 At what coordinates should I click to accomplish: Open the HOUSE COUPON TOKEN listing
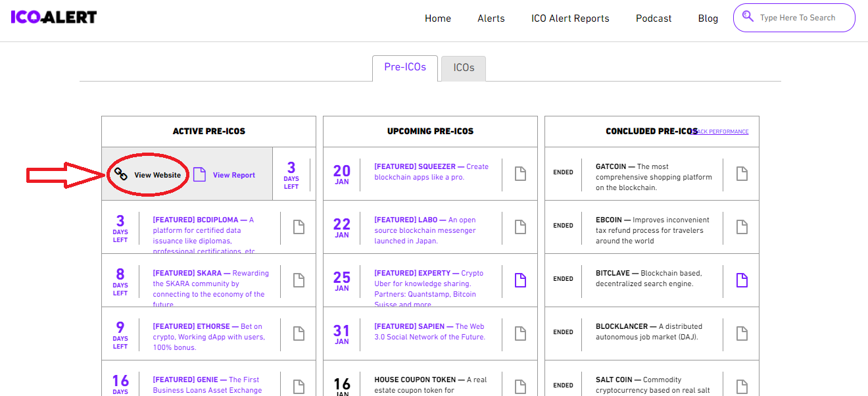pyautogui.click(x=431, y=385)
